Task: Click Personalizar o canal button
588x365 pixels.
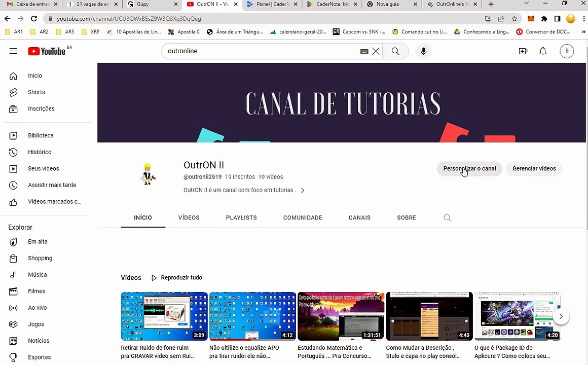Action: (469, 169)
